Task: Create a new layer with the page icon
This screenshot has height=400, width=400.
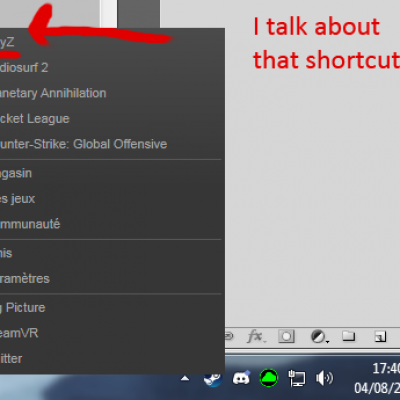Action: pos(380,336)
